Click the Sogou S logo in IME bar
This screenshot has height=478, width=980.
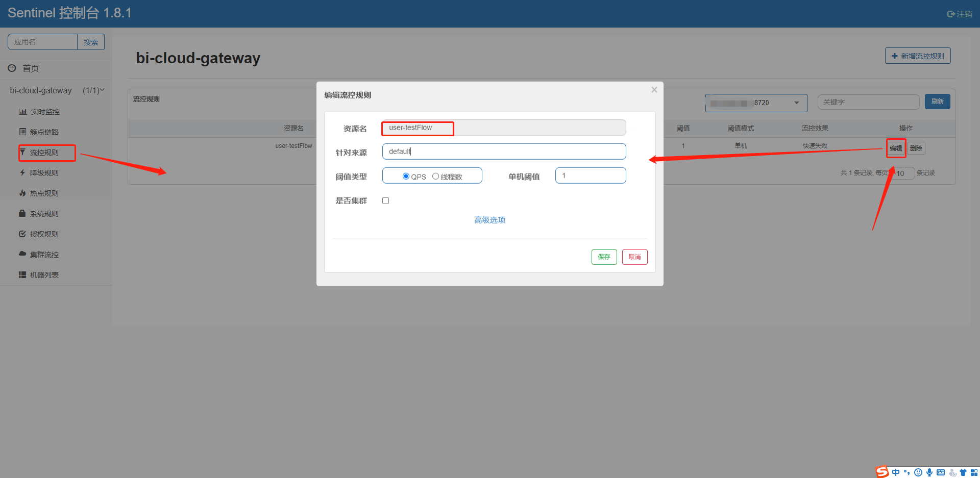coord(883,472)
